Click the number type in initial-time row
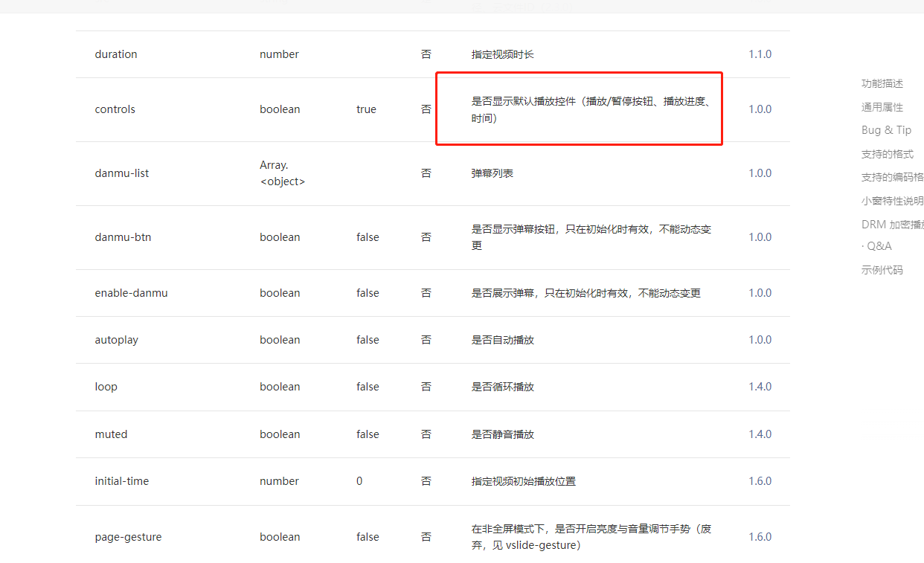 click(280, 481)
